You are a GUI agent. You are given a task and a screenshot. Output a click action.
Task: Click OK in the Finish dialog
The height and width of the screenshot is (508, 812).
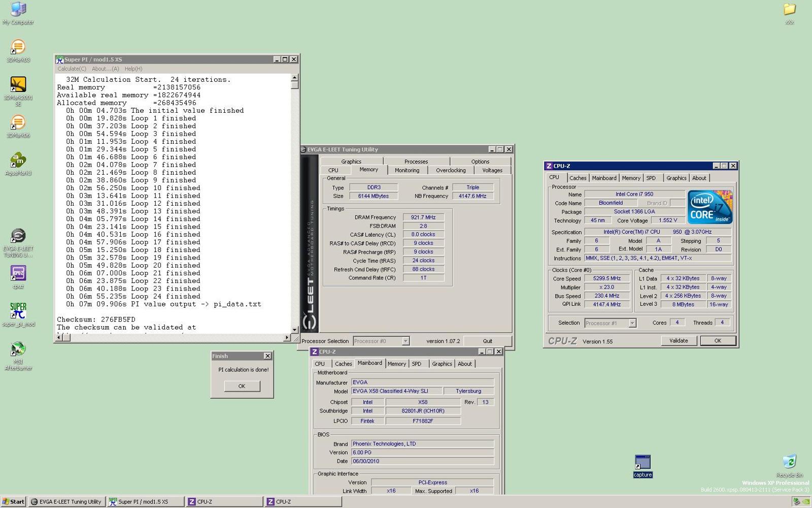tap(242, 386)
